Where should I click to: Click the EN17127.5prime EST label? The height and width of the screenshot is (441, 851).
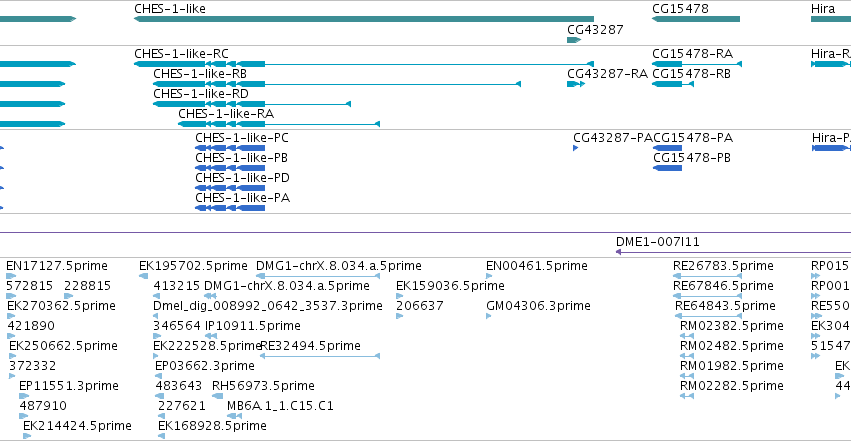point(57,266)
